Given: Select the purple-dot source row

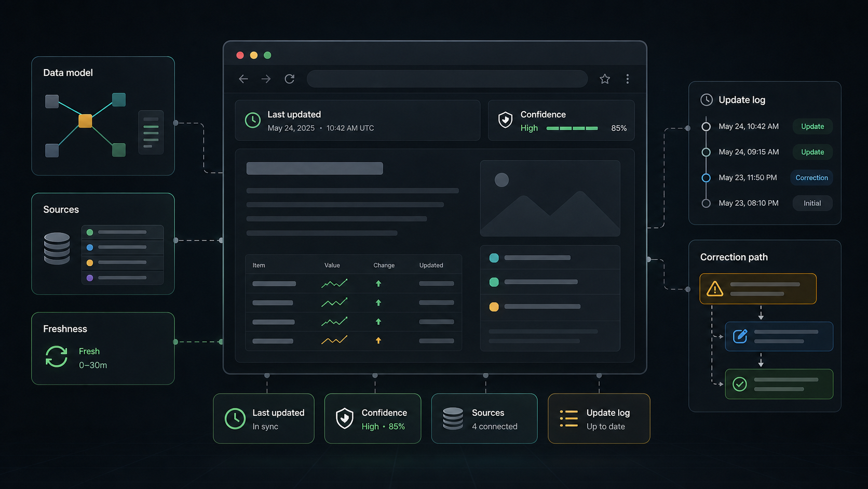Looking at the screenshot, I should click(123, 278).
